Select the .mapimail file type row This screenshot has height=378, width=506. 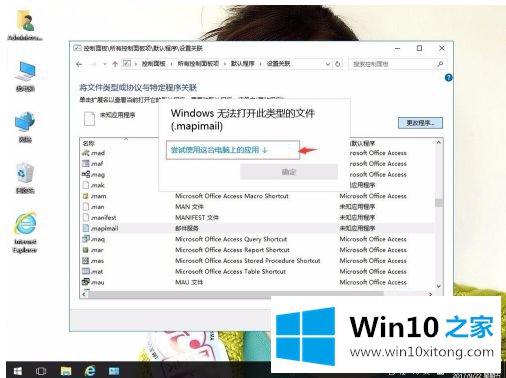click(x=257, y=228)
